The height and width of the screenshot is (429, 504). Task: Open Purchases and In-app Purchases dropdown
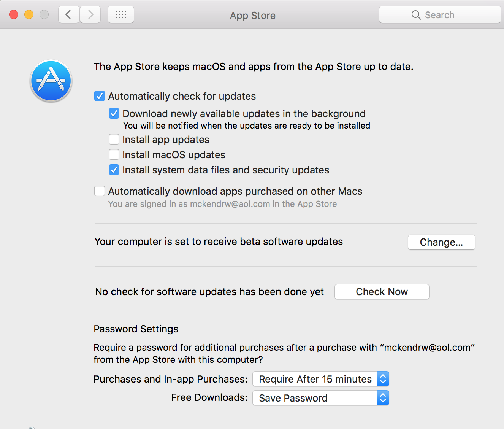[x=321, y=379]
